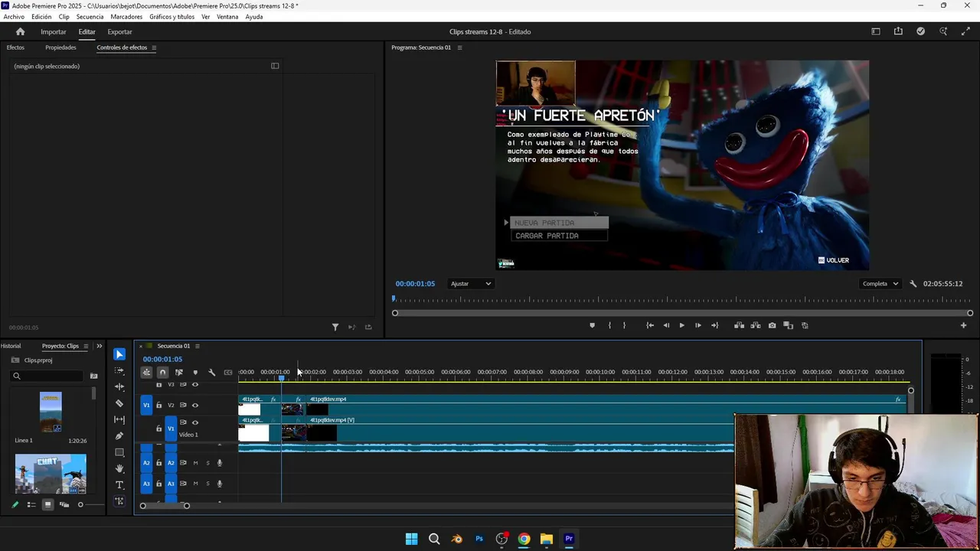This screenshot has height=551, width=980.
Task: Switch Project panel to freeform view
Action: [x=64, y=504]
